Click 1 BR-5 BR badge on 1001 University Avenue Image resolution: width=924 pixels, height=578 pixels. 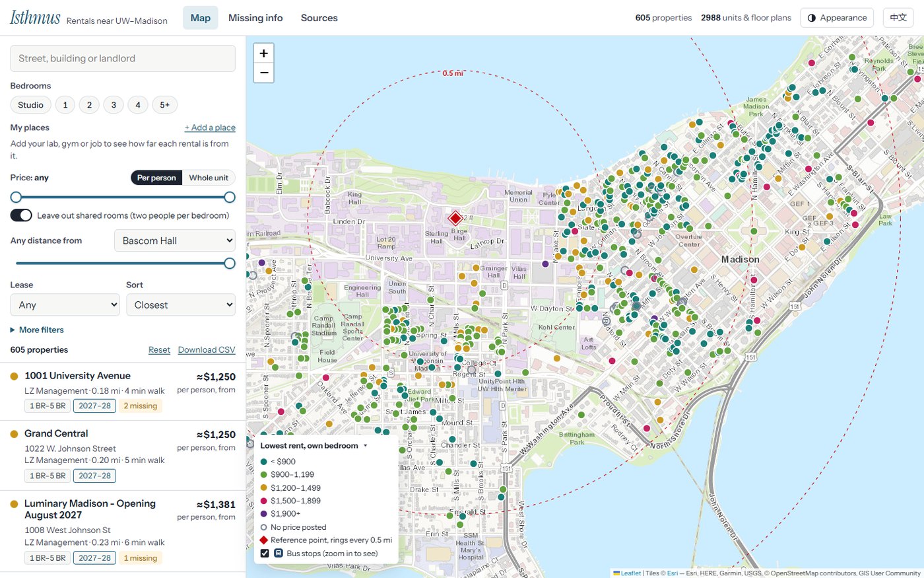pos(48,406)
